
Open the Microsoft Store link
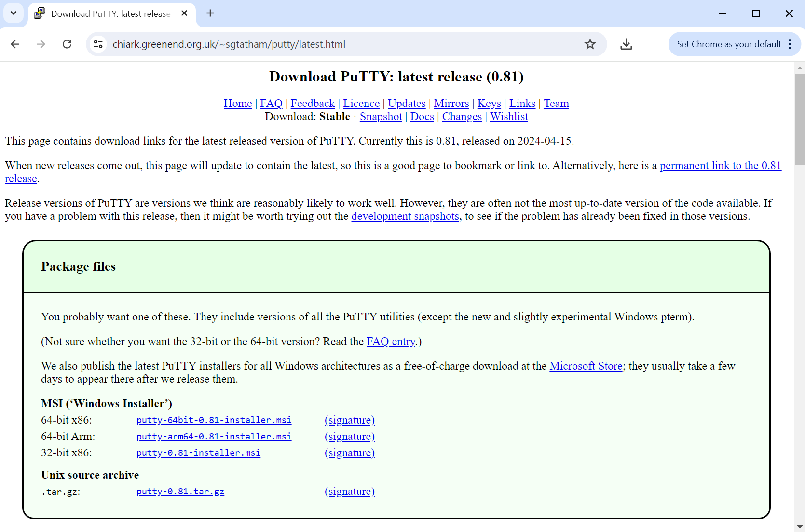point(586,366)
